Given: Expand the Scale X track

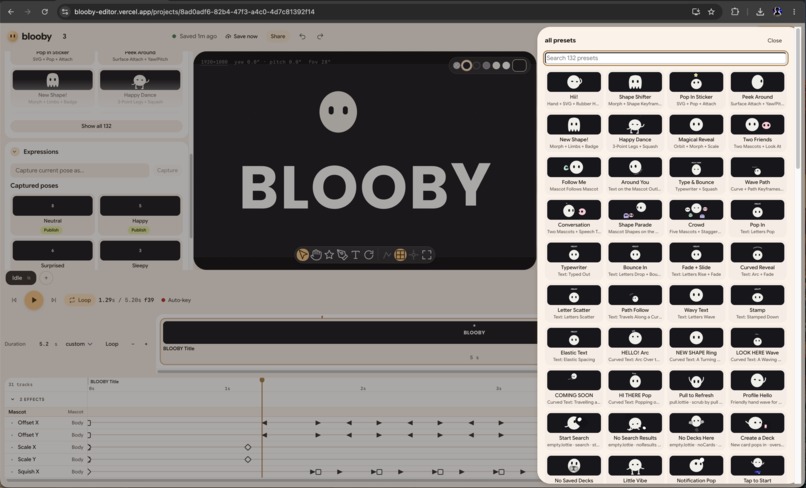Looking at the screenshot, I should click(12, 447).
